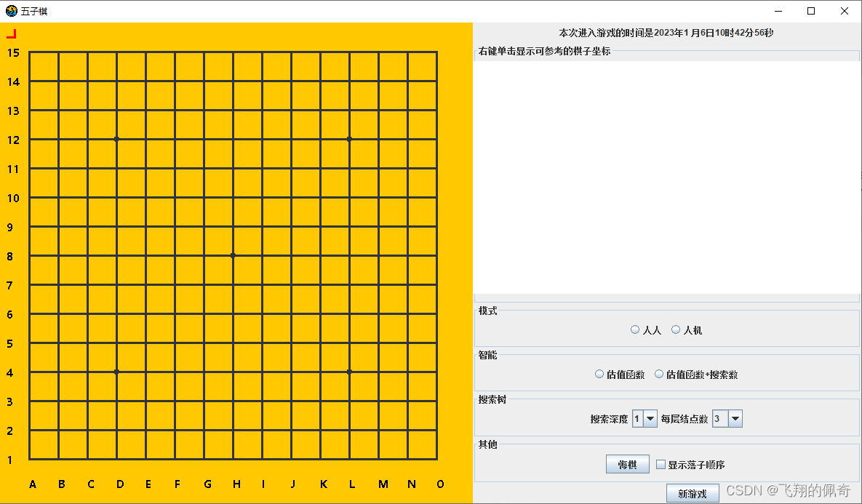Select the 人机 mode radio button
This screenshot has height=504, width=862.
click(x=676, y=329)
